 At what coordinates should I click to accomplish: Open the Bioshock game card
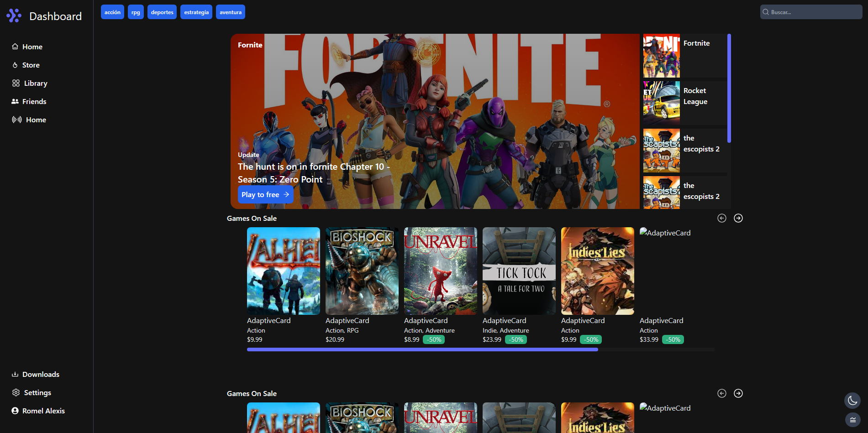362,271
